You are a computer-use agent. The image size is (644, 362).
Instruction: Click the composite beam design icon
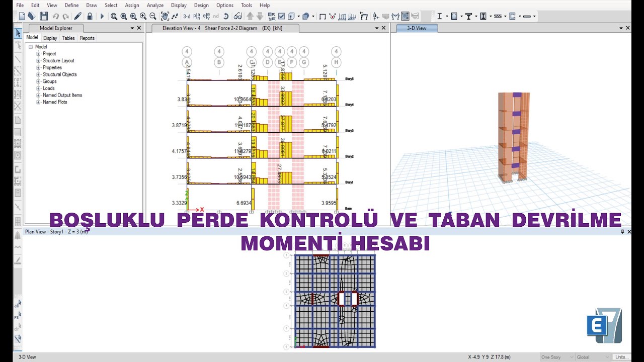(468, 16)
